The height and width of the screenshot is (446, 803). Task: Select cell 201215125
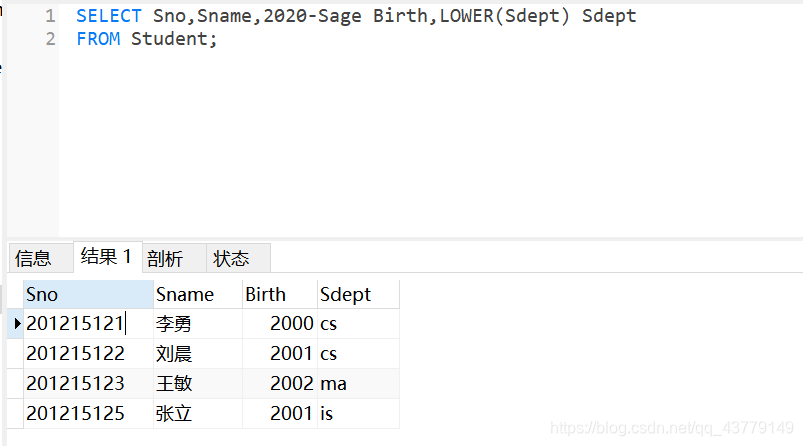coord(88,413)
